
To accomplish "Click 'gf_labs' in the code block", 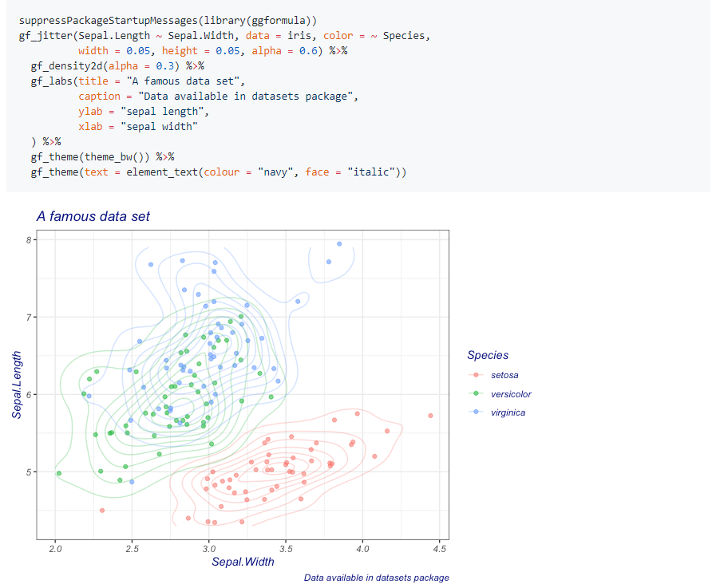I will [x=51, y=81].
